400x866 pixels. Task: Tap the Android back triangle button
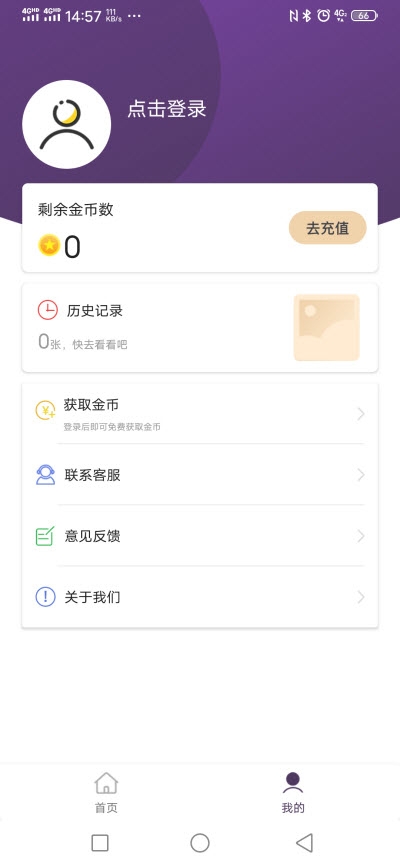[x=304, y=843]
